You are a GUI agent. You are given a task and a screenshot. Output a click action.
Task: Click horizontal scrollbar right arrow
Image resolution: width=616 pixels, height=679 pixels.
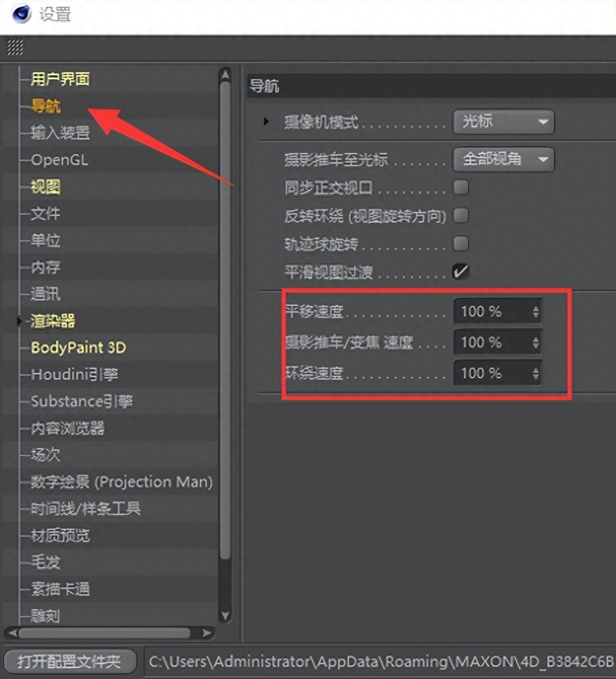pyautogui.click(x=207, y=633)
